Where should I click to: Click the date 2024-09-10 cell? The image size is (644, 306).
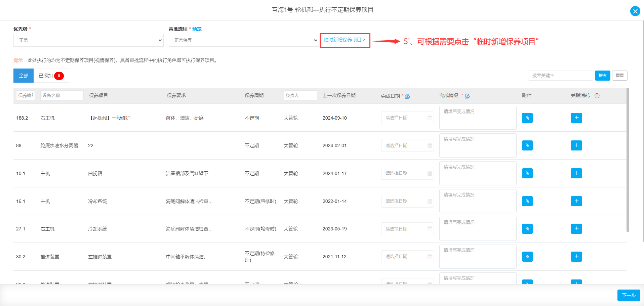pyautogui.click(x=334, y=118)
